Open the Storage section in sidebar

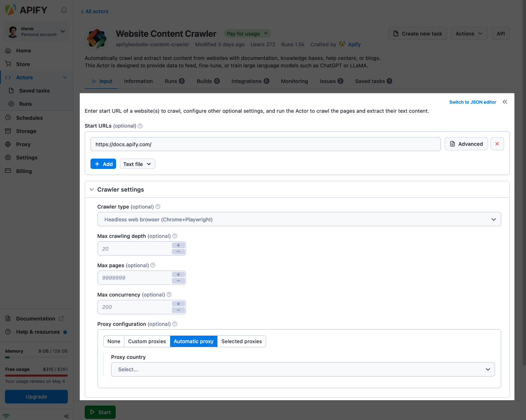point(26,131)
